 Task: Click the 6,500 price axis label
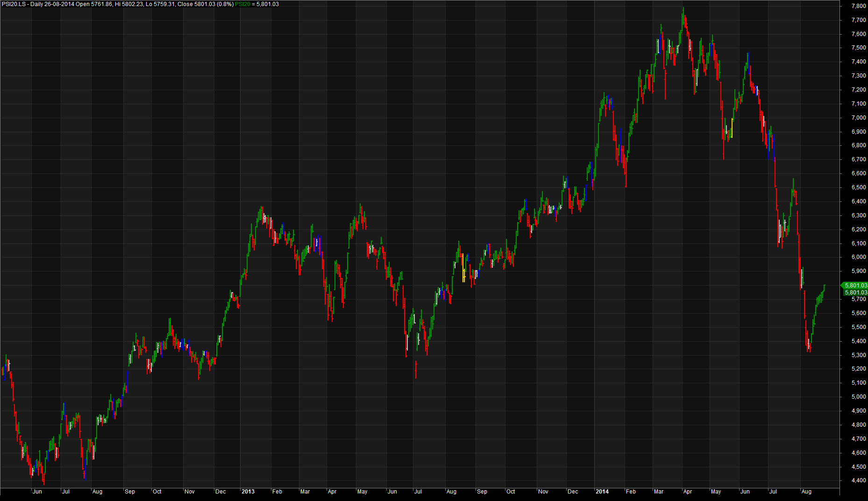[x=859, y=187]
